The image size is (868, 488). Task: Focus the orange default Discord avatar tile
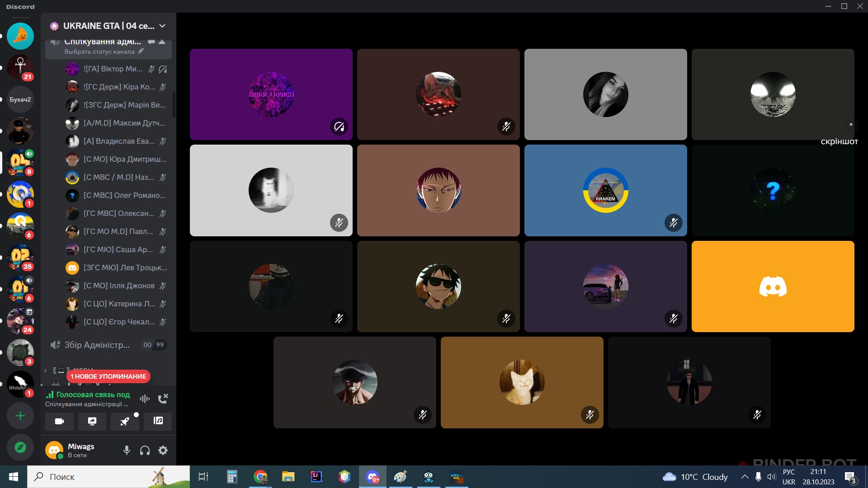(773, 286)
